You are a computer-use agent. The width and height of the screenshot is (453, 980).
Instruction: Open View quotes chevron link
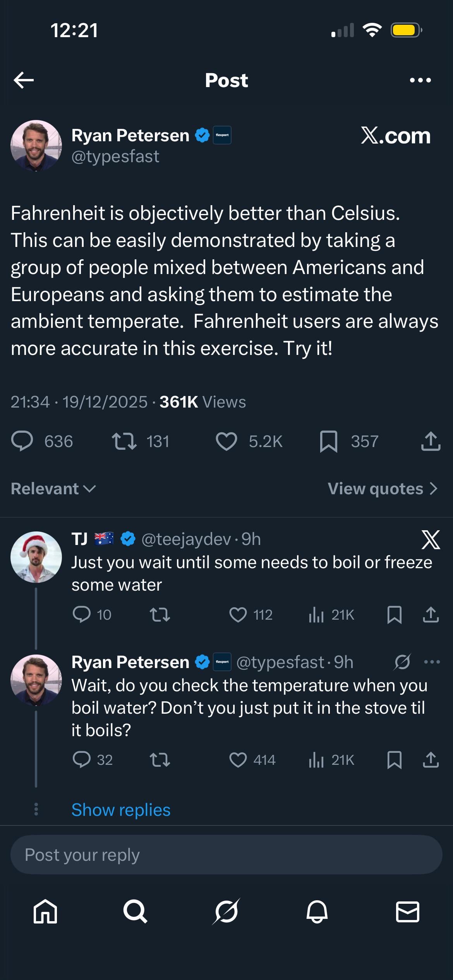tap(382, 489)
